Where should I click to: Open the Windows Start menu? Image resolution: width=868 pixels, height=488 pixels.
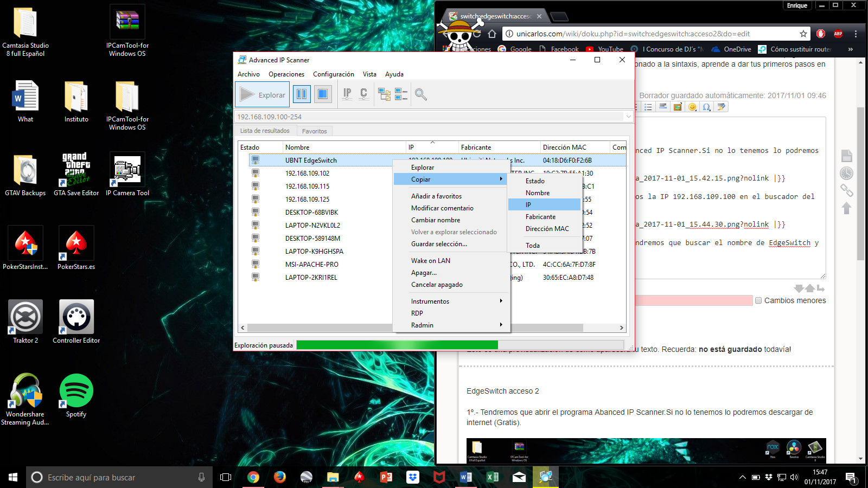[13, 477]
